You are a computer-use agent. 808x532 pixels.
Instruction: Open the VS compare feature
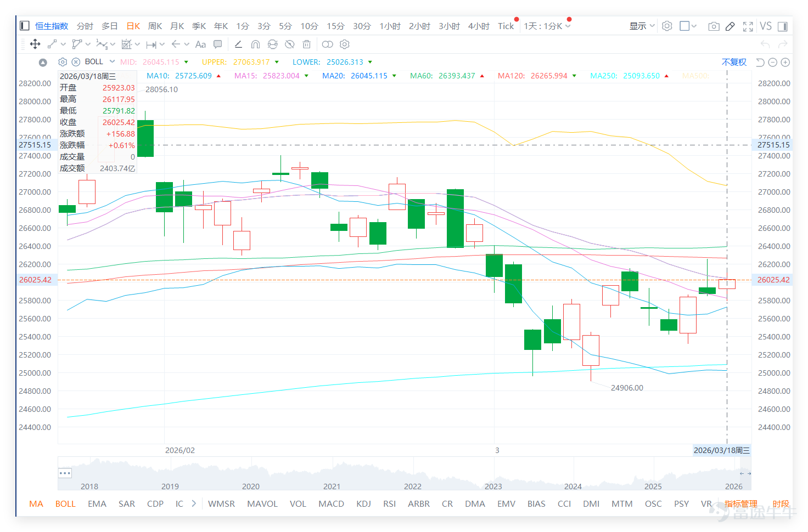(x=766, y=26)
